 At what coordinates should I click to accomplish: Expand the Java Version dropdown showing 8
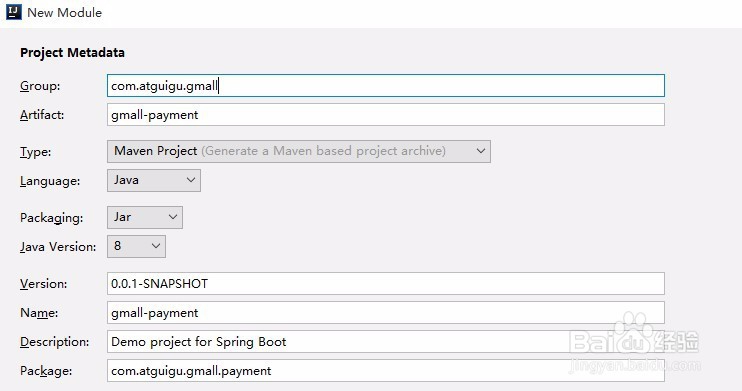click(136, 246)
